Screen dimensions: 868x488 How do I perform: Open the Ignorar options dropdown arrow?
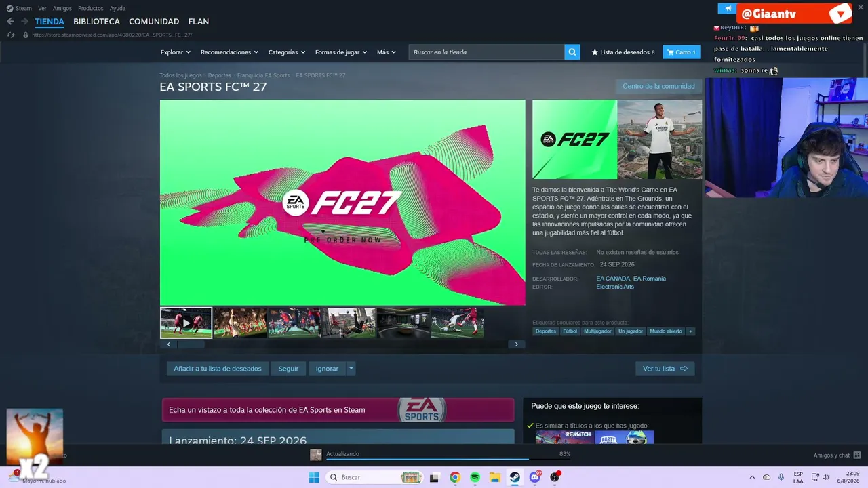point(351,369)
